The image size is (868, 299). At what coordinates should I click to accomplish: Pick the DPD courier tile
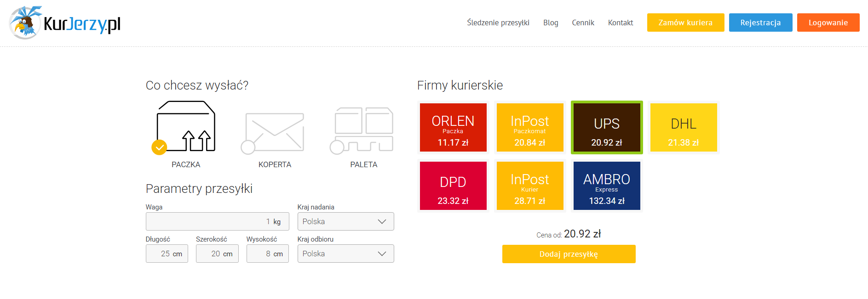tap(453, 186)
